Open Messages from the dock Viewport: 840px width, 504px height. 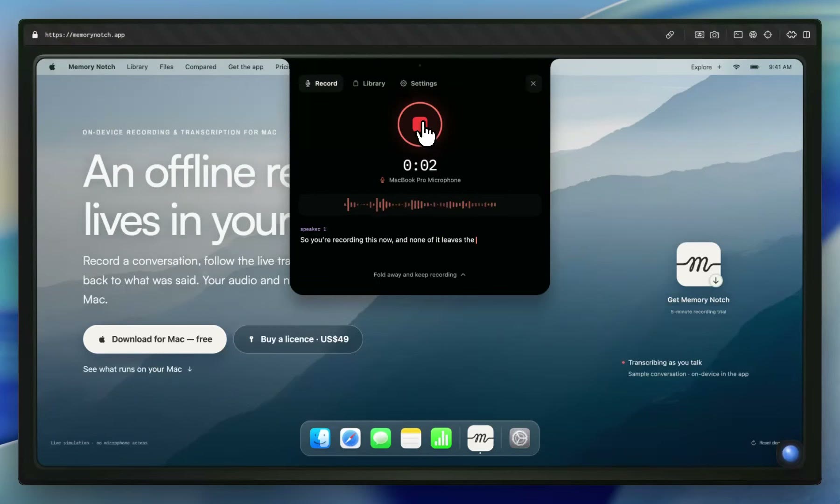pos(381,438)
